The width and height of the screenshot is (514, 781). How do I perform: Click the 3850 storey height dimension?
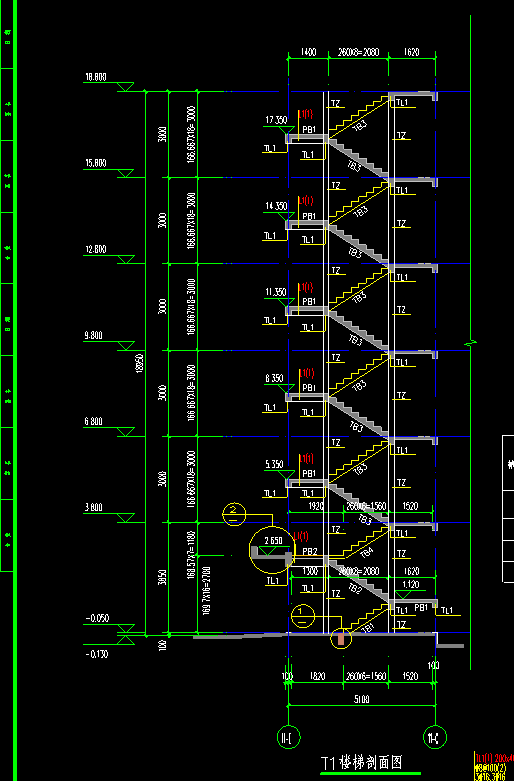[x=163, y=578]
